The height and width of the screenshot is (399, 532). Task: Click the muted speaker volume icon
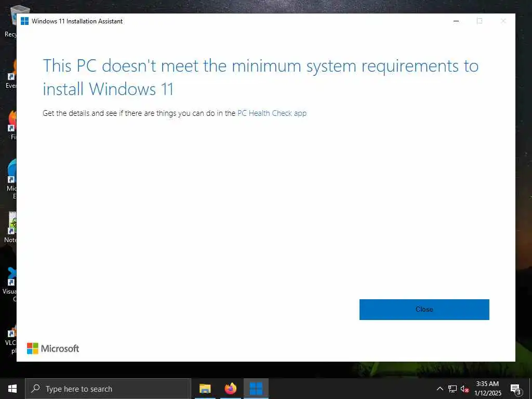tap(465, 389)
